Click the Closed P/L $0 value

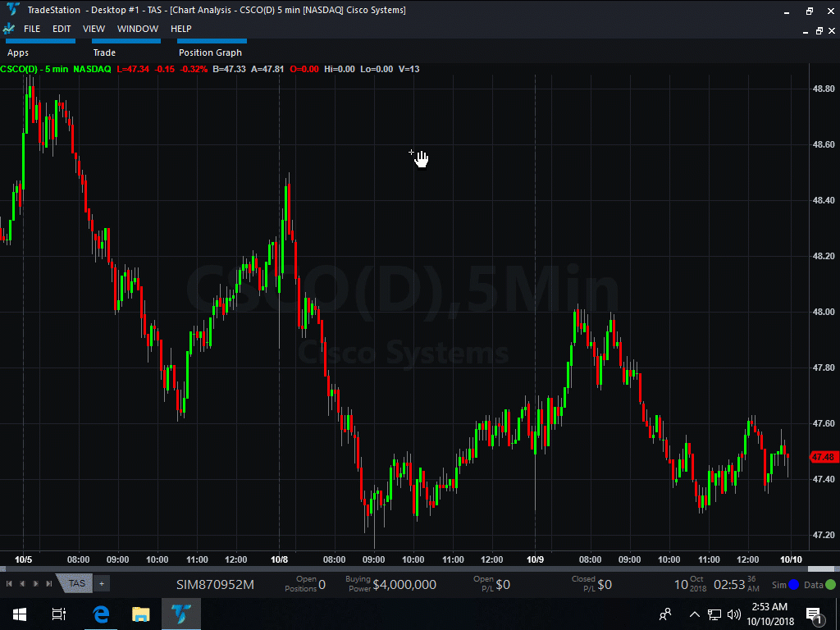click(x=605, y=584)
